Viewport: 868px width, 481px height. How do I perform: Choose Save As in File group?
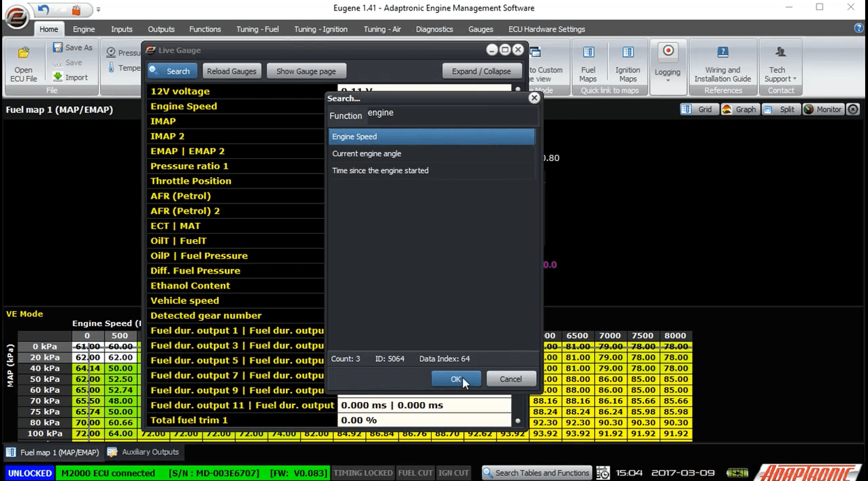73,47
